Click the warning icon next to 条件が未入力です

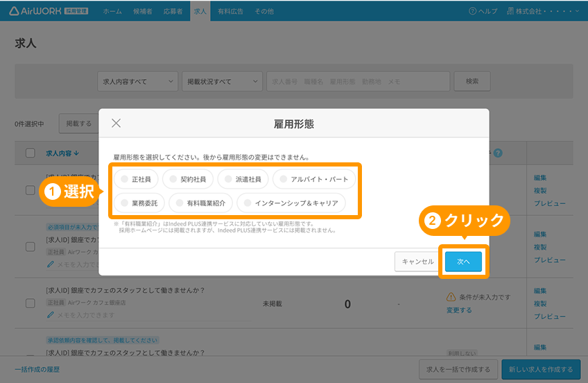[451, 297]
